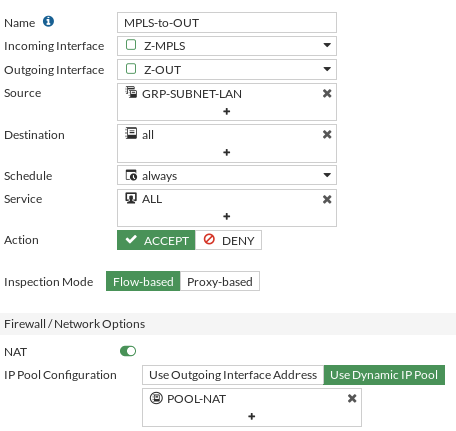Choose Flow-based inspection mode
This screenshot has width=456, height=431.
(x=143, y=281)
